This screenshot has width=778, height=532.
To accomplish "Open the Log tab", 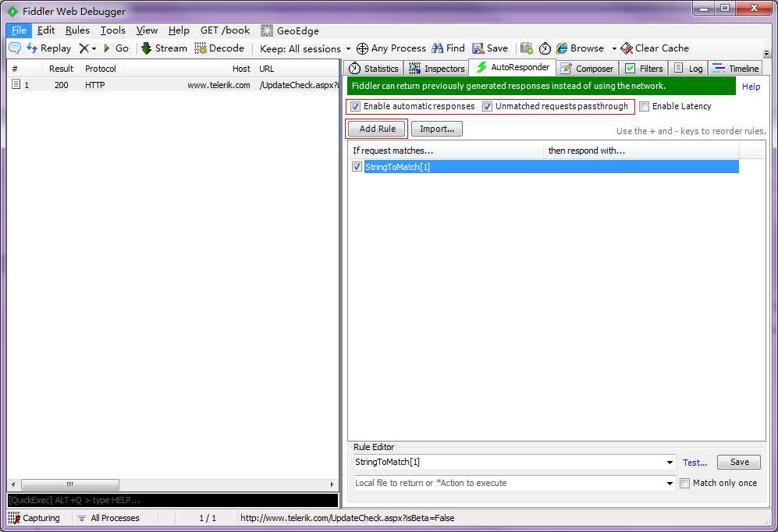I will 688,69.
